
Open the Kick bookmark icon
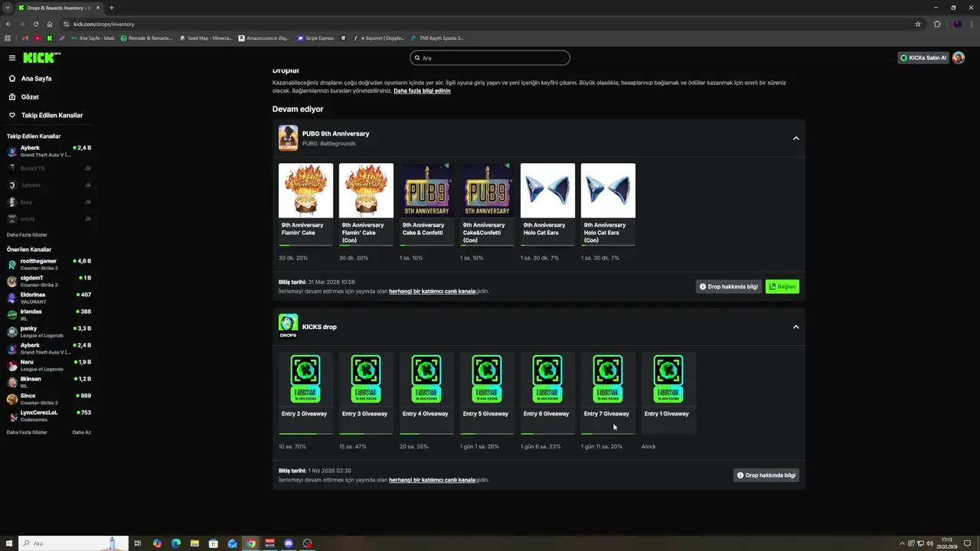[x=50, y=37]
